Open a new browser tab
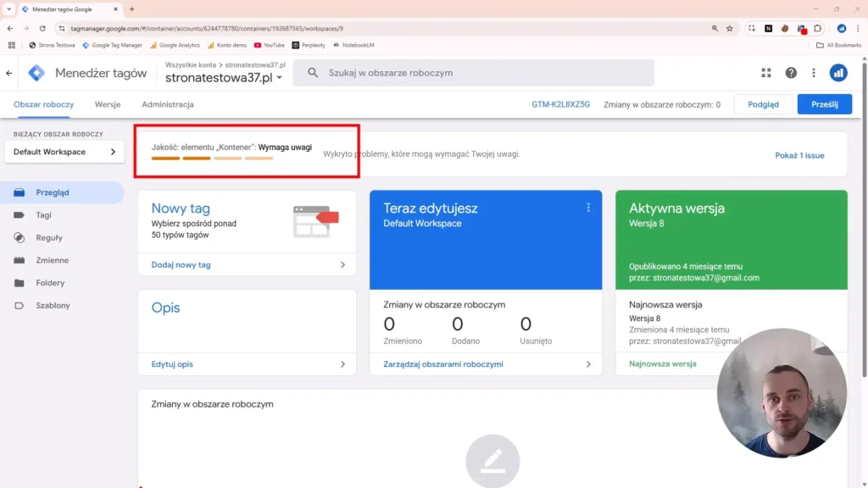This screenshot has width=868, height=488. click(131, 9)
